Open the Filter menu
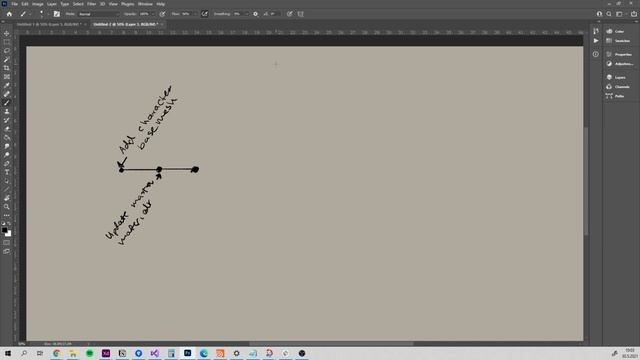Viewport: 640px width, 360px height. coord(91,4)
